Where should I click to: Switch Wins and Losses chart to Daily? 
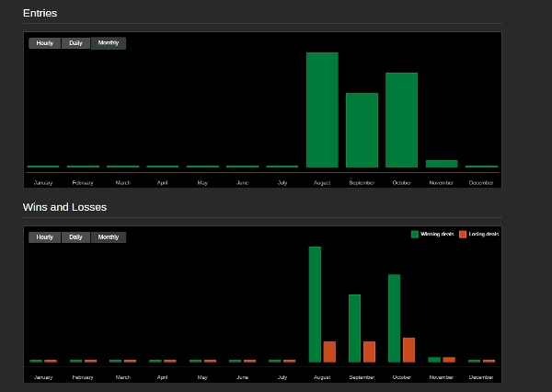(x=75, y=237)
